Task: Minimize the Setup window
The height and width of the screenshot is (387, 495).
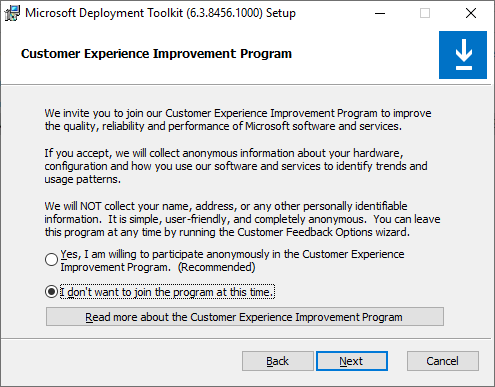Action: click(x=380, y=13)
